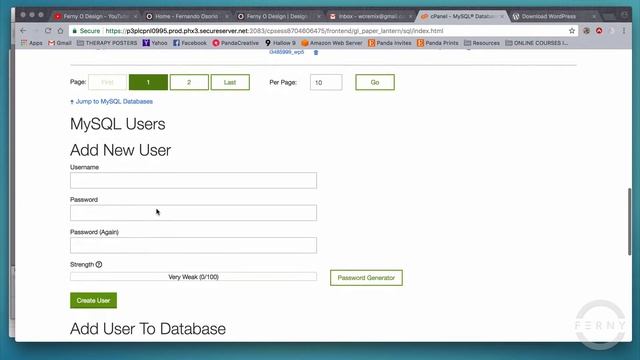Screen dimensions: 640x360
Task: Focus the Password (Again) input field
Action: [193, 245]
